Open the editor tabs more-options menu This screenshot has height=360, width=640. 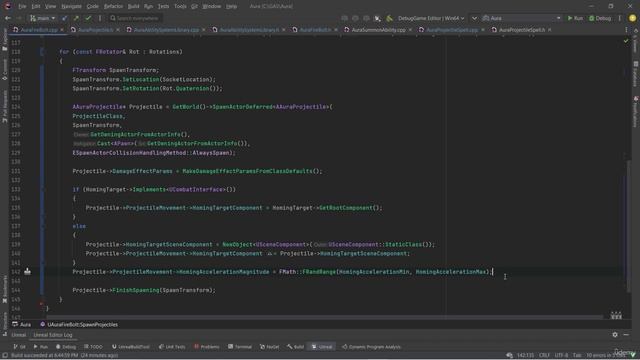pyautogui.click(x=626, y=30)
